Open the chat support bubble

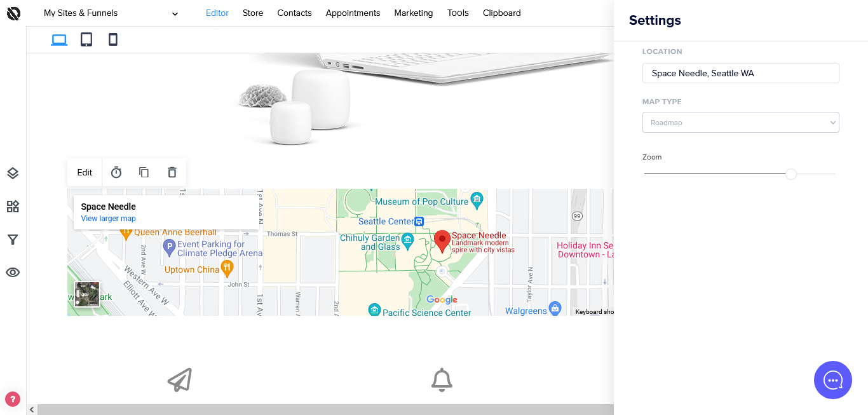coord(832,380)
